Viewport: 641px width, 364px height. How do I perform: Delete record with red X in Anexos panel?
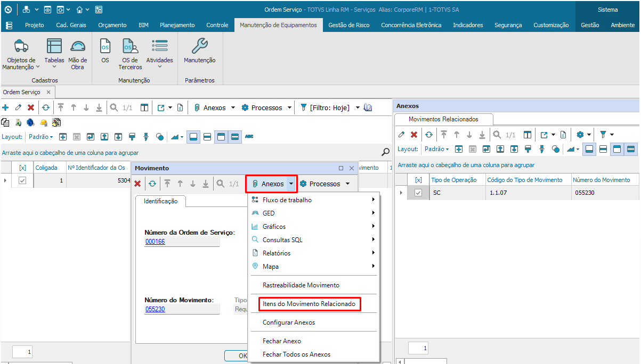click(x=414, y=135)
